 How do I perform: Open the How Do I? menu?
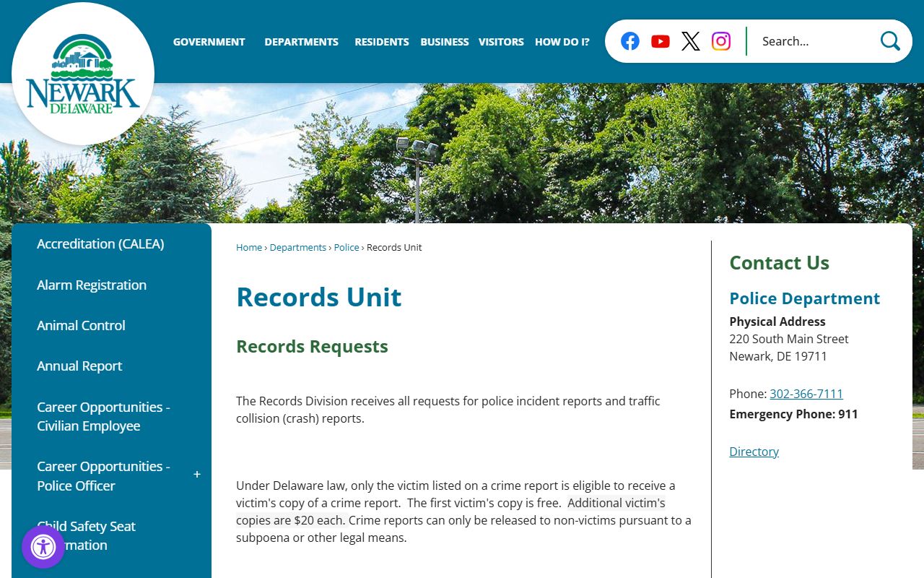[x=562, y=42]
